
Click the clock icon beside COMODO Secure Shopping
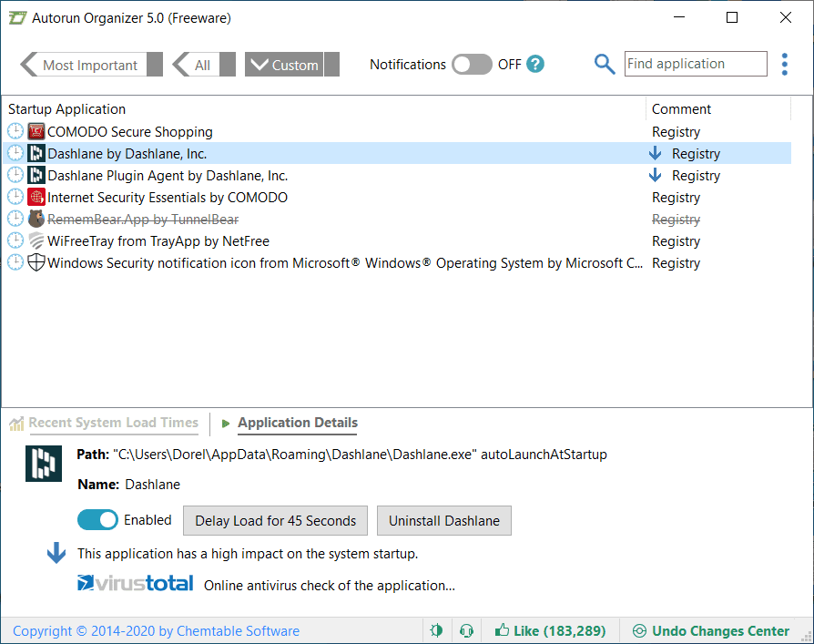click(x=15, y=131)
